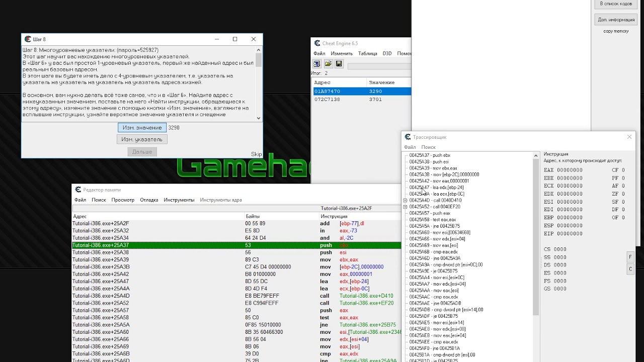Open D3D menu in Cheat Engine
The image size is (644, 362).
pyautogui.click(x=387, y=53)
